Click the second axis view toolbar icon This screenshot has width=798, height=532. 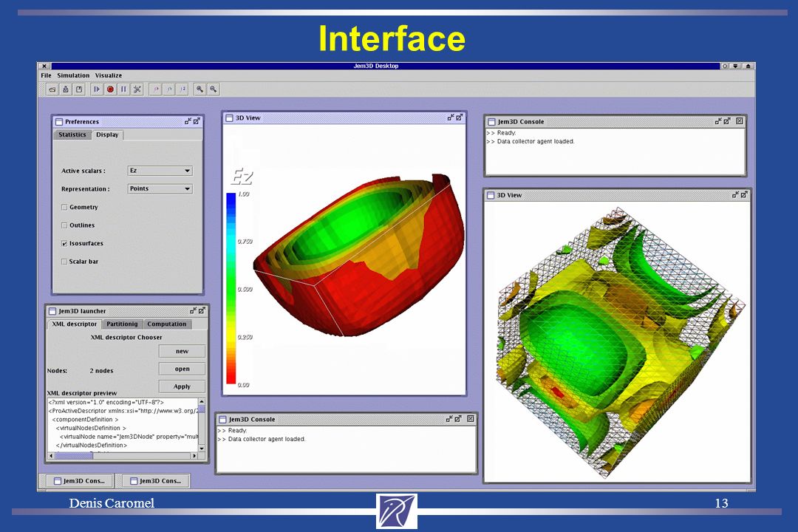[169, 89]
